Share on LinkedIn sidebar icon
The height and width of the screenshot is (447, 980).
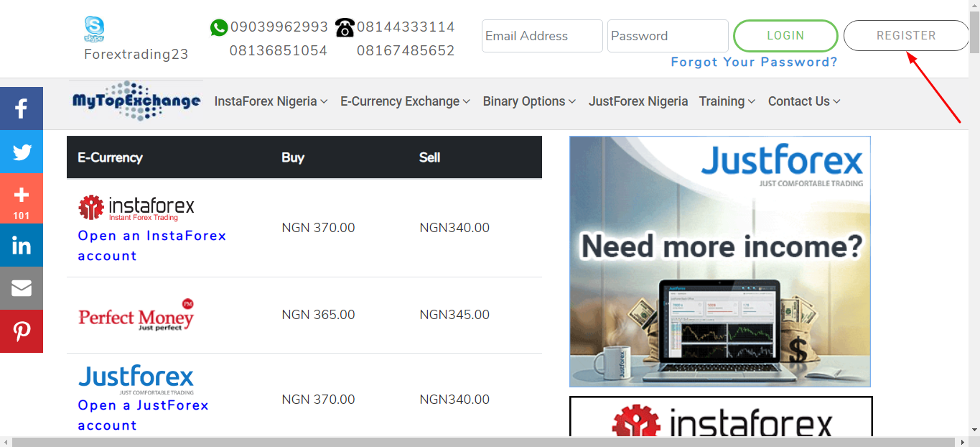click(x=22, y=245)
